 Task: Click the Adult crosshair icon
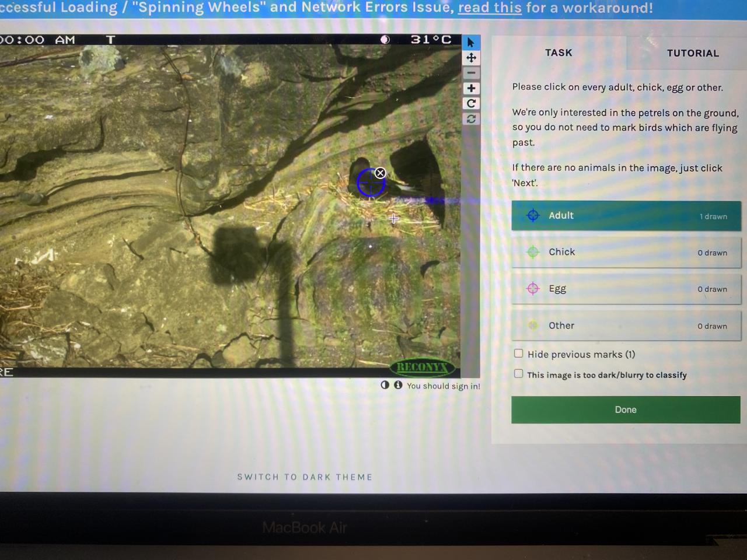coord(533,215)
